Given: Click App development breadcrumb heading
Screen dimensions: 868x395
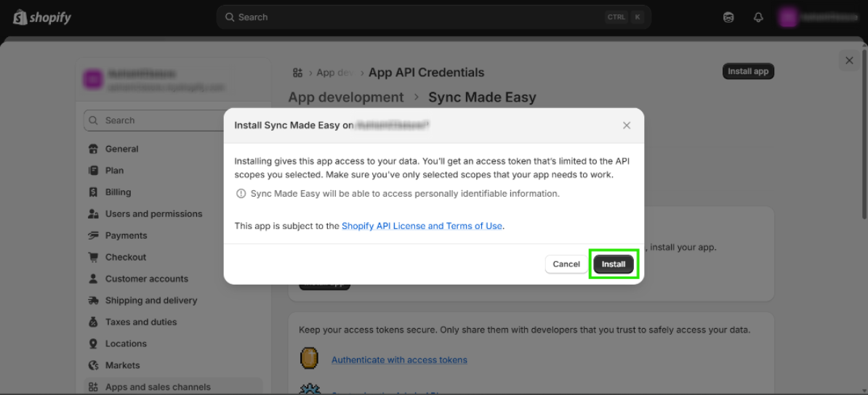Looking at the screenshot, I should (x=346, y=97).
